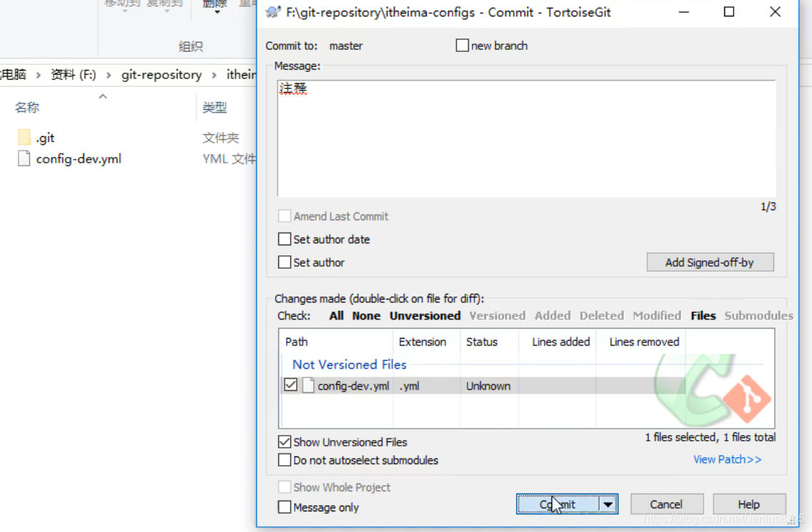
Task: Click Lines added column header
Action: click(557, 342)
